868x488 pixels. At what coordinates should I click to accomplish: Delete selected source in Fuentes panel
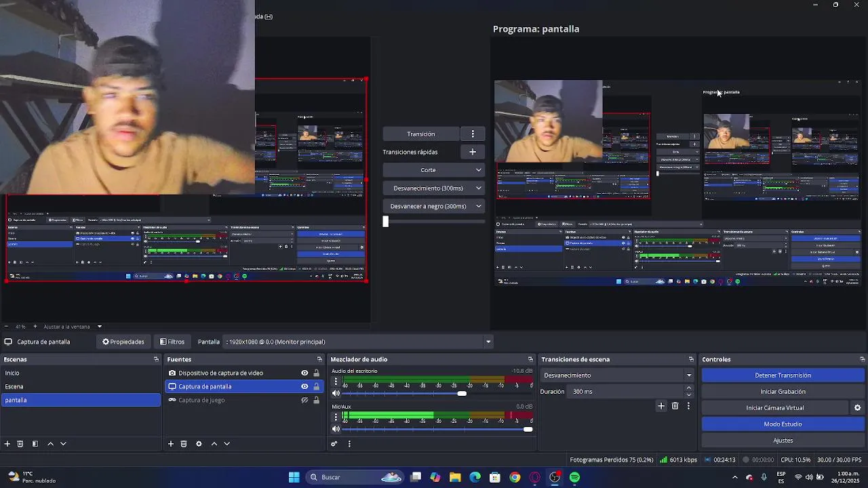[x=184, y=444]
